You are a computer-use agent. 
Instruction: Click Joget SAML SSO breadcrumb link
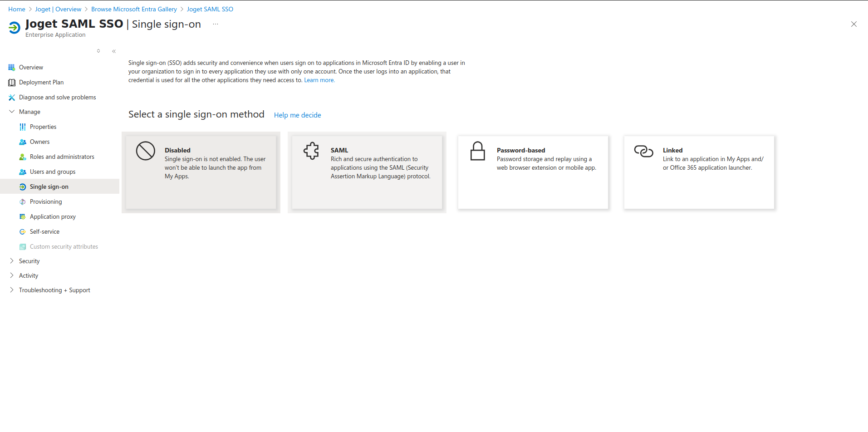click(210, 9)
